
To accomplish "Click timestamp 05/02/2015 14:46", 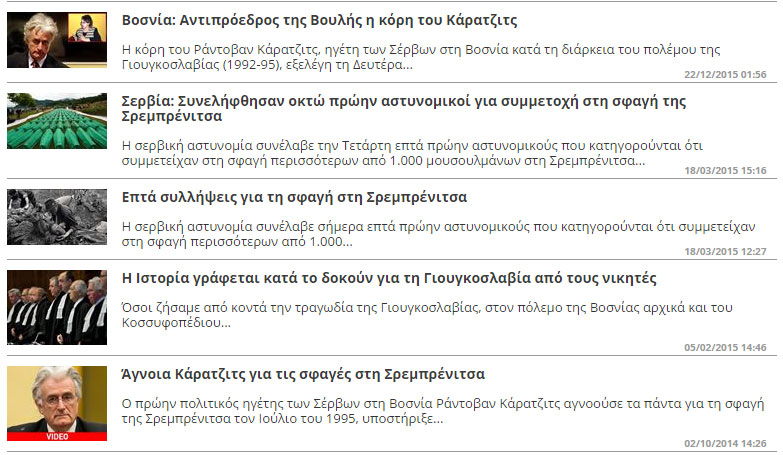I will tap(725, 347).
